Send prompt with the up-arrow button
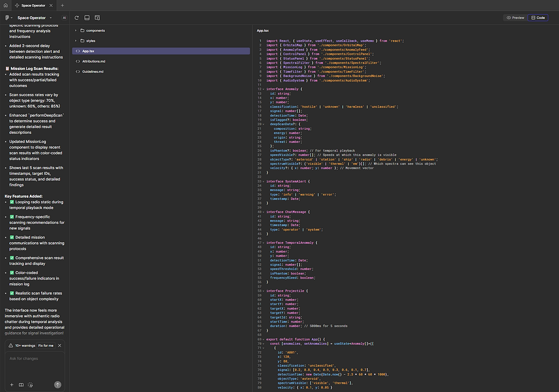Viewport: 559px width, 392px height. tap(58, 385)
